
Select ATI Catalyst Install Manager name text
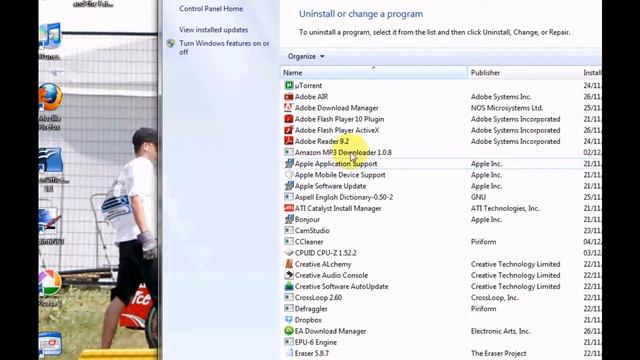(338, 208)
